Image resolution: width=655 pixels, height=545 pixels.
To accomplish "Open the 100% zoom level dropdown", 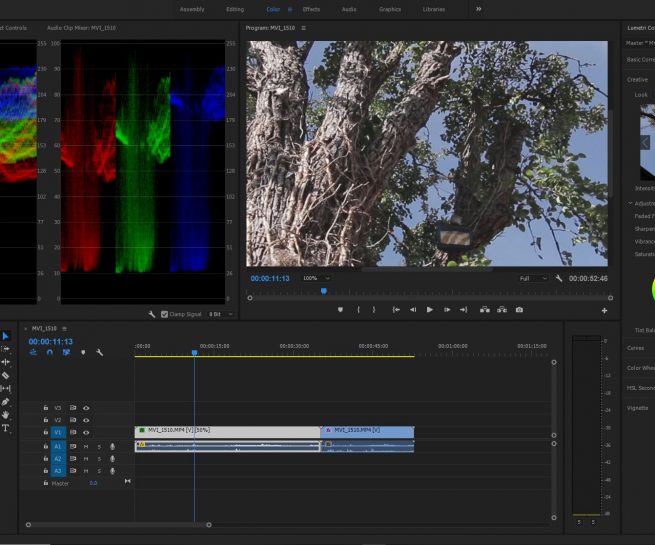I will (314, 278).
